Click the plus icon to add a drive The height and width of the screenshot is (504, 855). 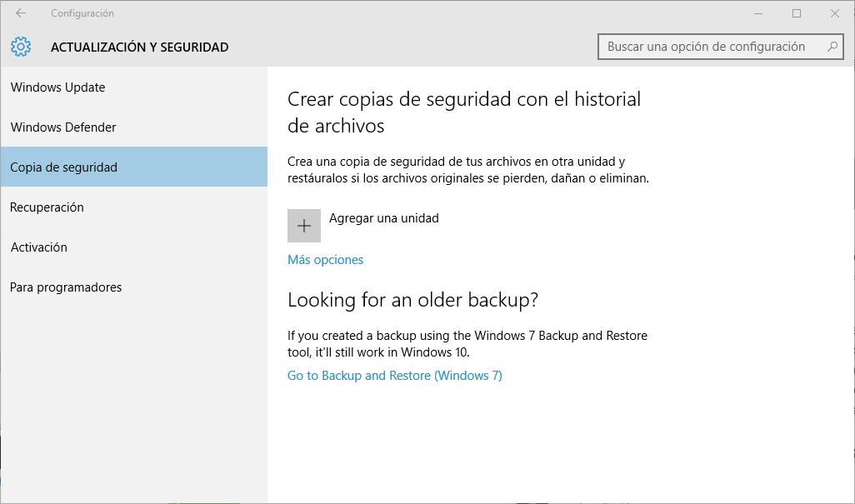(x=304, y=226)
